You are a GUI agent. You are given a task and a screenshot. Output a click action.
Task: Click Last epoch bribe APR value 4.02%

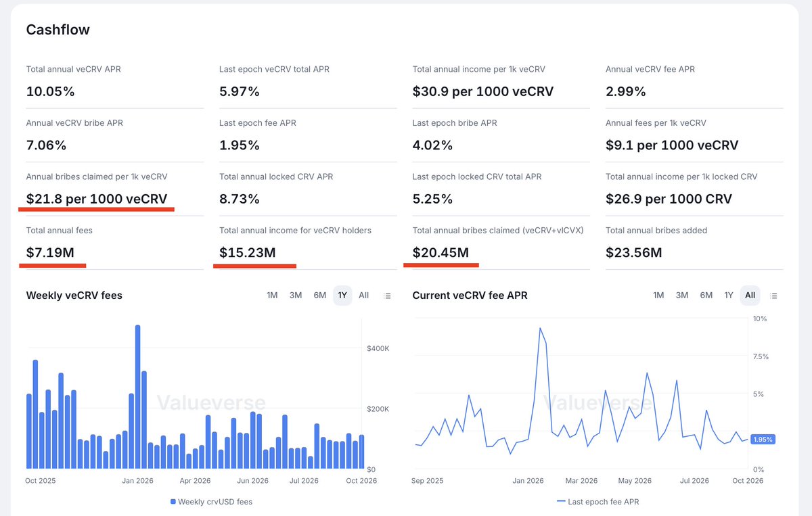pos(432,145)
